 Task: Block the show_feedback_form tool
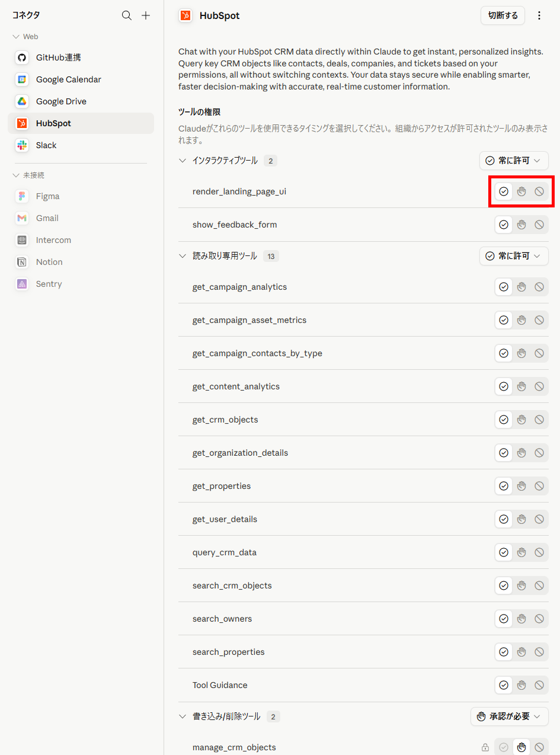[x=539, y=225]
